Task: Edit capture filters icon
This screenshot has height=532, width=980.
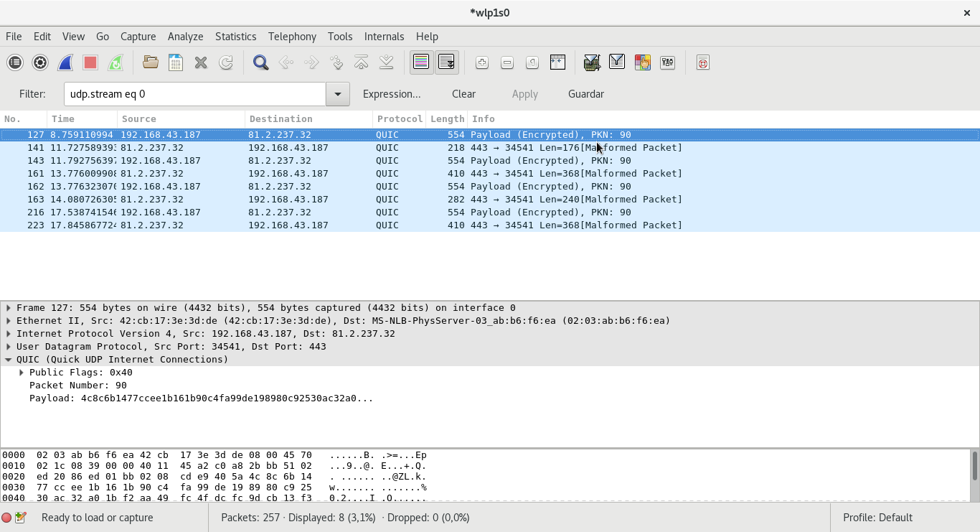Action: pos(592,62)
